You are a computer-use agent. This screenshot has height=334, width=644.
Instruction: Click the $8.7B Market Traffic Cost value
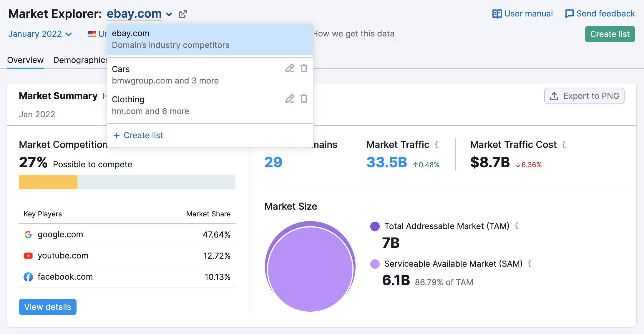[490, 162]
